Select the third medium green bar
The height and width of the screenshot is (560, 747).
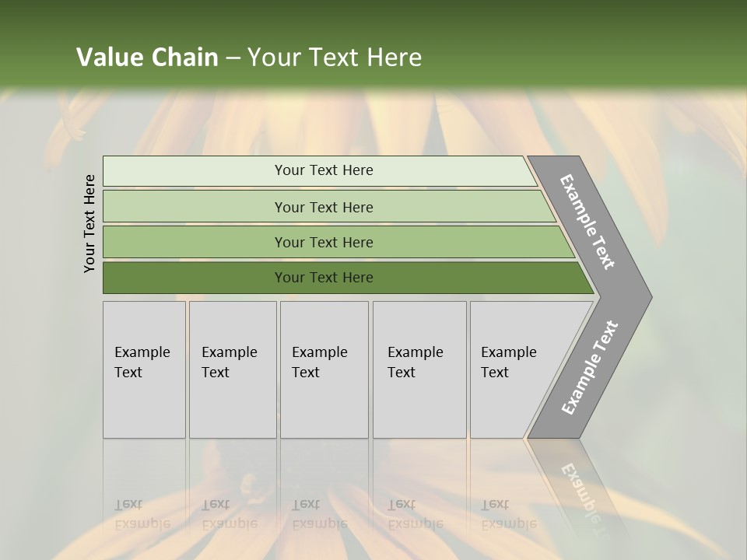coord(338,242)
